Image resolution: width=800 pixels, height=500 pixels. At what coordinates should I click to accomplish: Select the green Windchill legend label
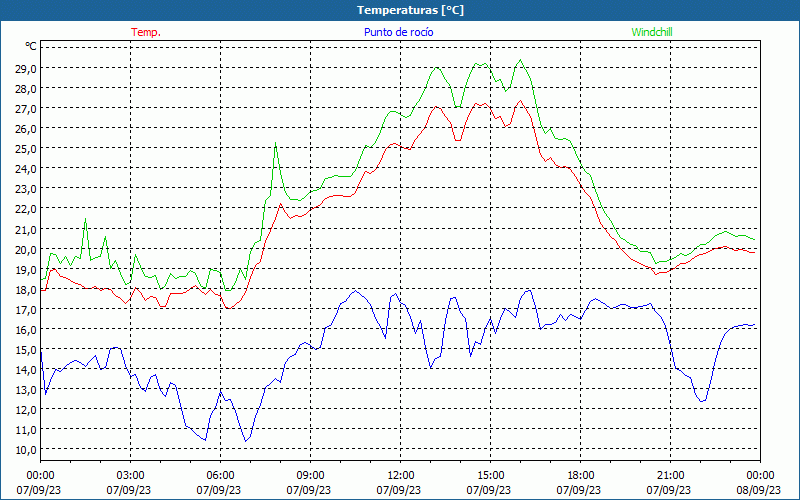pyautogui.click(x=652, y=32)
